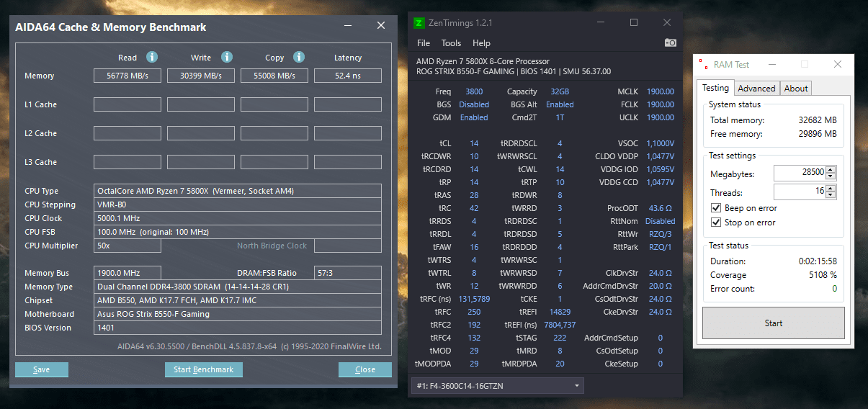
Task: Click the CPU FSB value field
Action: (238, 232)
